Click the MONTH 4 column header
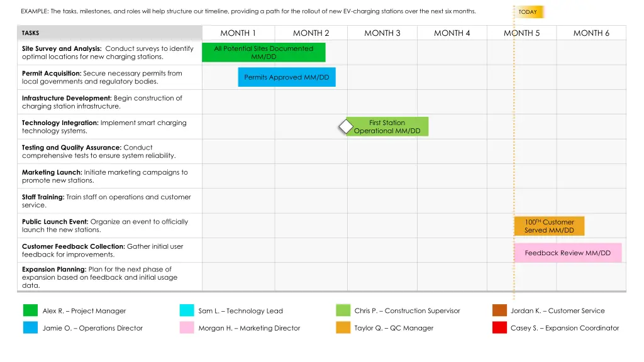 tap(452, 33)
